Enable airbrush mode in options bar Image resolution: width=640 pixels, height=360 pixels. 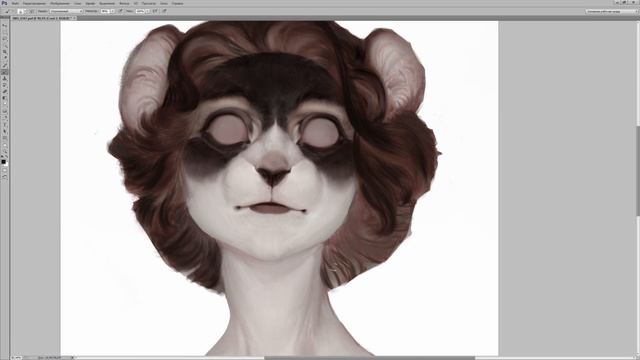(156, 11)
